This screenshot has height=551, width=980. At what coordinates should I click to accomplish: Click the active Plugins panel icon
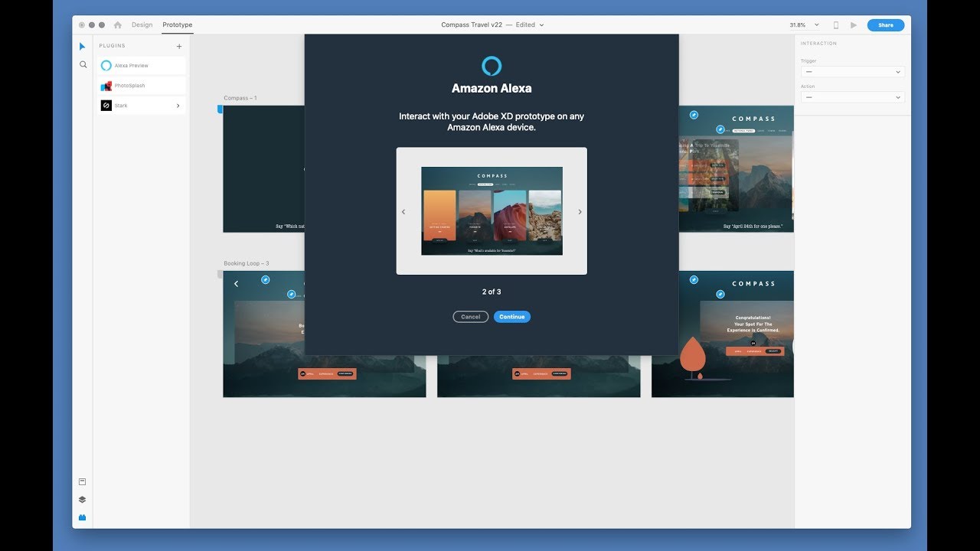(x=82, y=517)
